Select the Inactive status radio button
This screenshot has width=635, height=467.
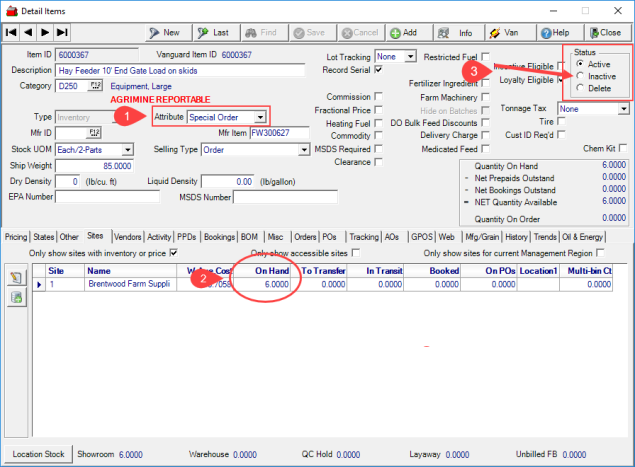point(580,76)
